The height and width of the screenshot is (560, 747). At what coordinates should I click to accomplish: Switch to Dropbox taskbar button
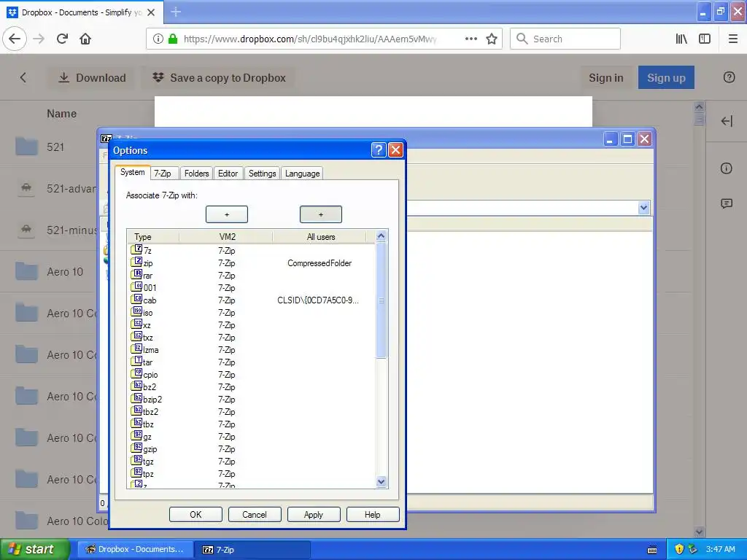135,549
